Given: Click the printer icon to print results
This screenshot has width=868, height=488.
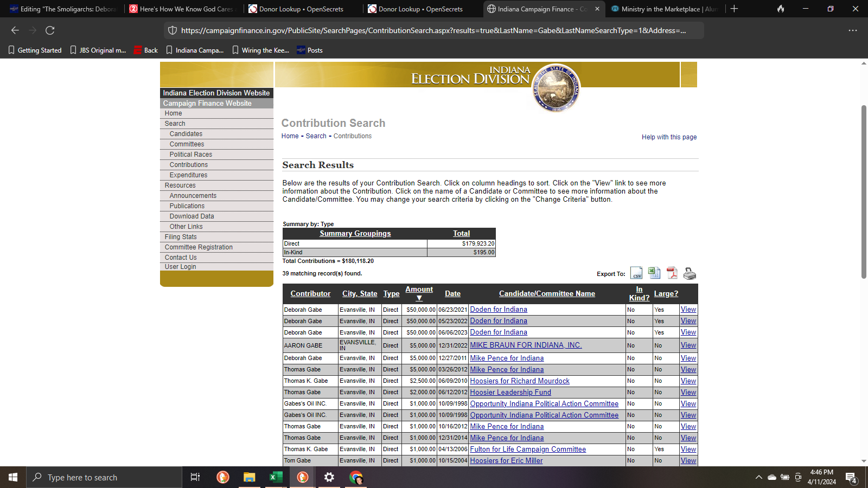Looking at the screenshot, I should [690, 273].
